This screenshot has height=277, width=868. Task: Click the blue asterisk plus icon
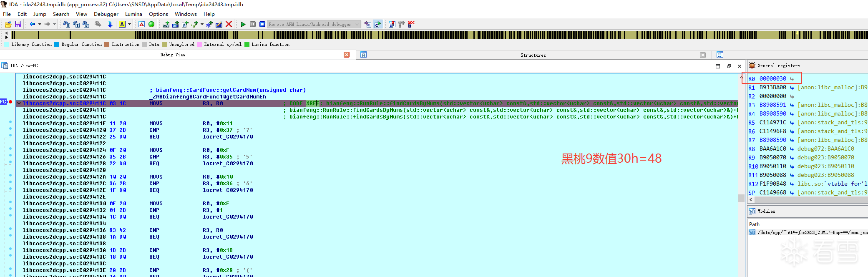[209, 24]
